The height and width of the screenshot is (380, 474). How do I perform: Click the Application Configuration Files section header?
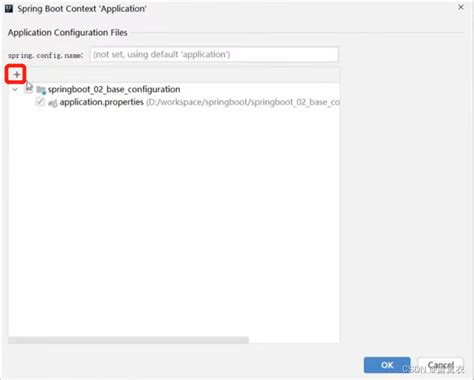tap(68, 33)
